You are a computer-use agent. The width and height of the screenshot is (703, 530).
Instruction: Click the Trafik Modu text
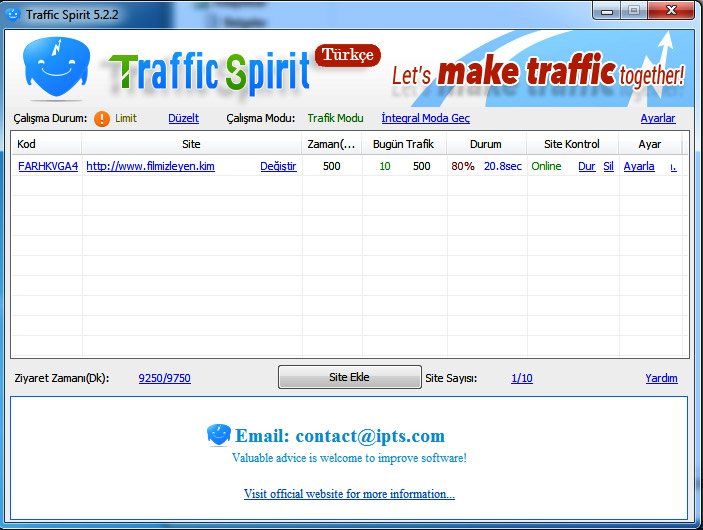point(335,118)
